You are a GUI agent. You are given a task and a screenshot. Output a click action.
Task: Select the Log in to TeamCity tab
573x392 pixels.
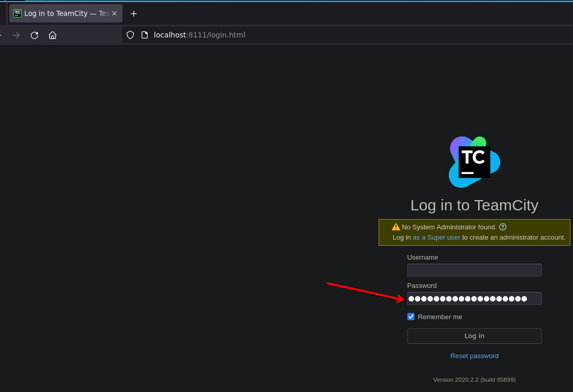pos(62,13)
